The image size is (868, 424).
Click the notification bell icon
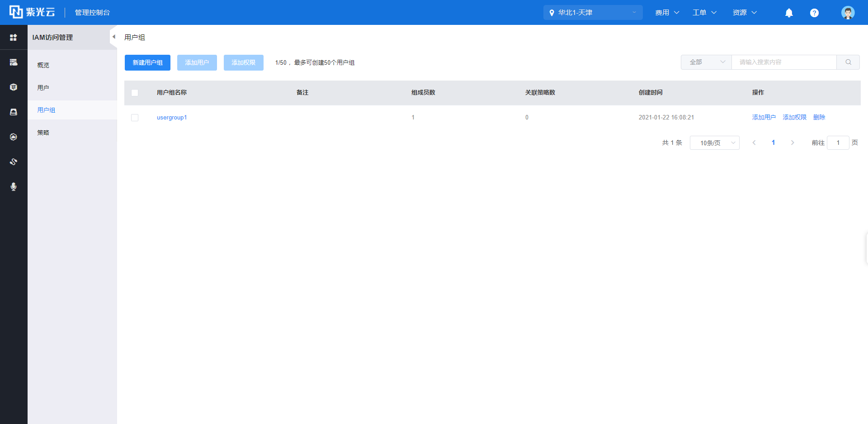(789, 13)
